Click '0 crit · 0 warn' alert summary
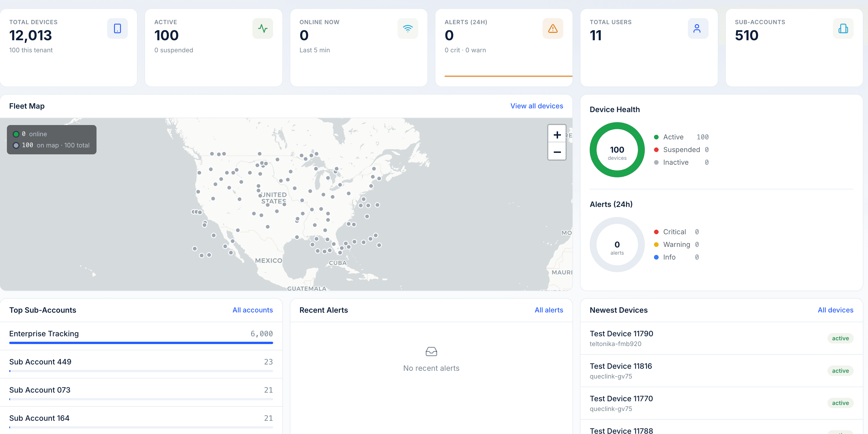The image size is (868, 434). [x=465, y=50]
